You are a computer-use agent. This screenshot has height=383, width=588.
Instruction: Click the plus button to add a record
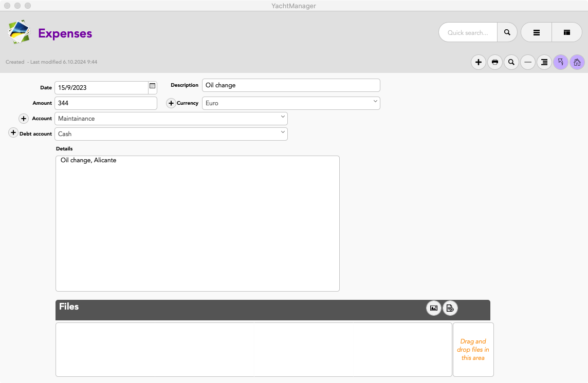click(479, 62)
